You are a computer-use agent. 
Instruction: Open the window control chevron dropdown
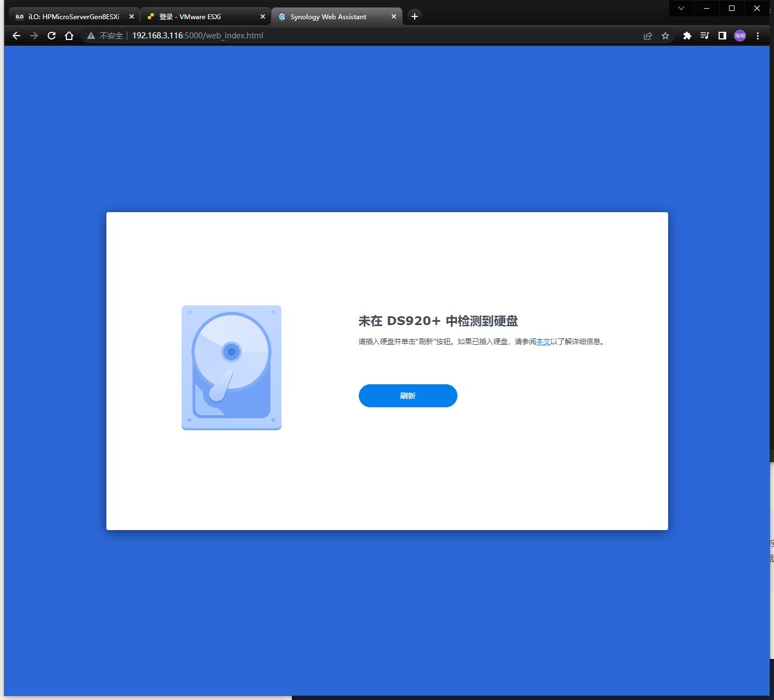[681, 8]
